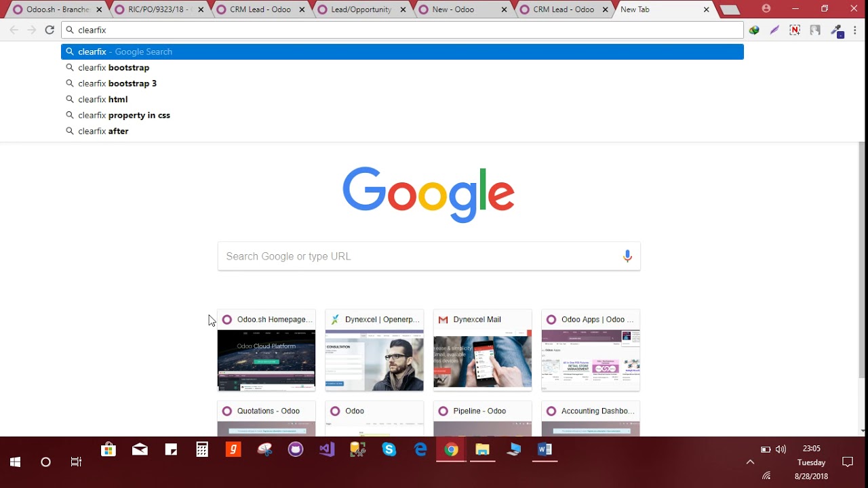Click the volume speaker tray icon
The width and height of the screenshot is (868, 488).
(781, 449)
